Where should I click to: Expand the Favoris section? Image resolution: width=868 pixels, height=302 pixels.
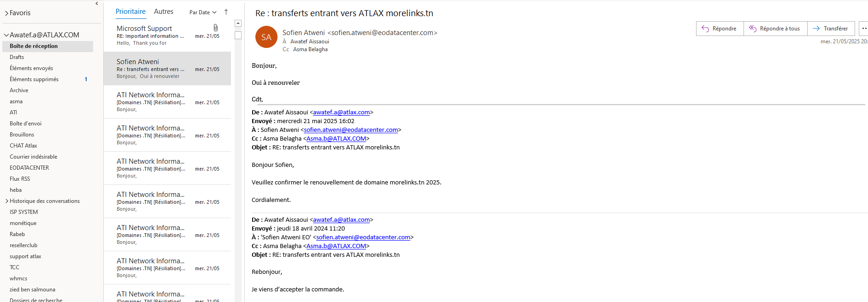[x=6, y=13]
